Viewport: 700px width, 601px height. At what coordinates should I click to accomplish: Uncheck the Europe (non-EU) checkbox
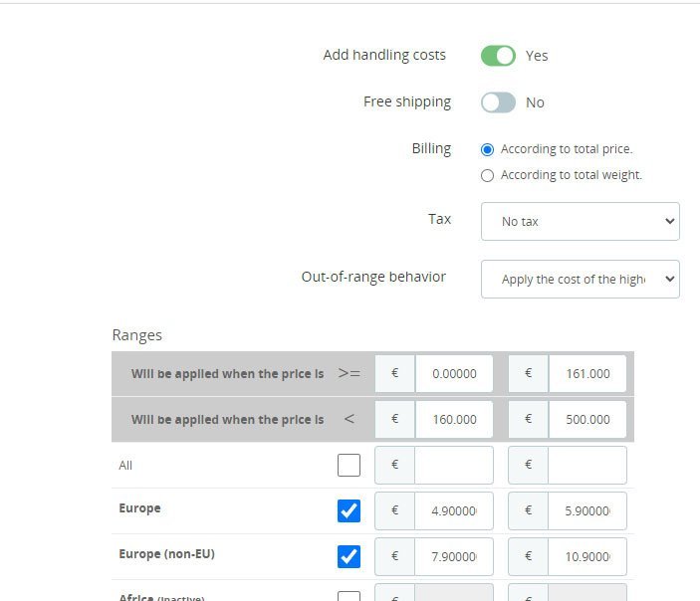[x=349, y=556]
